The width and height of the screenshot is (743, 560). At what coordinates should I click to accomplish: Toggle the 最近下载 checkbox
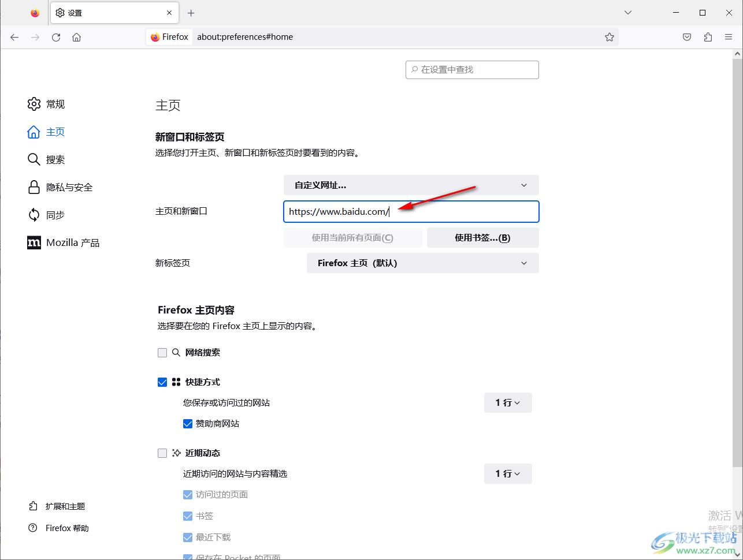coord(188,537)
